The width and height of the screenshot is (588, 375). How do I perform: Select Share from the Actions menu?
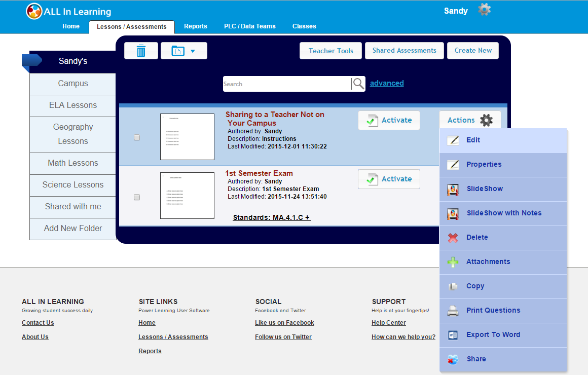click(476, 359)
